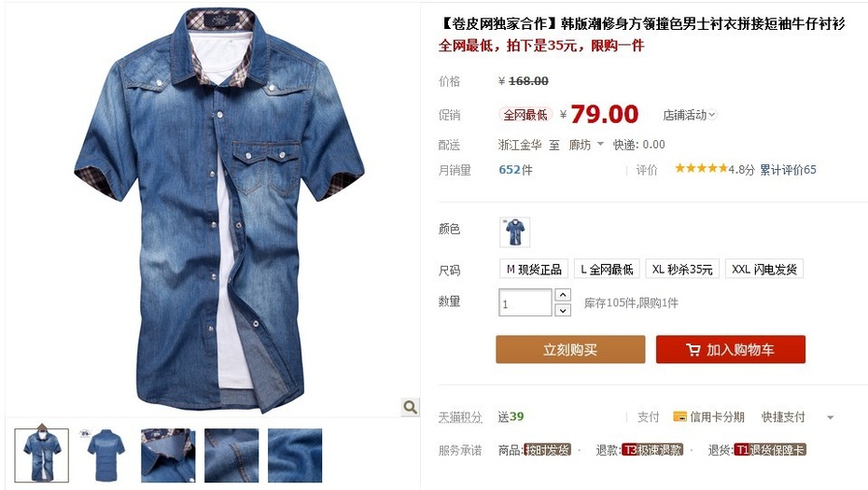The height and width of the screenshot is (490, 868).
Task: Expand the payment options arrow
Action: coord(830,417)
